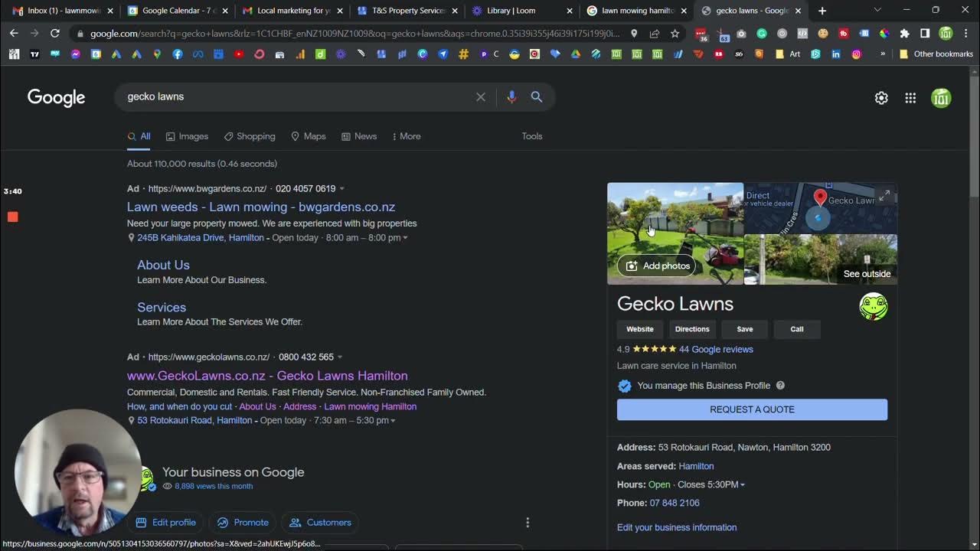
Task: Open About Us sitelink under bwgardens
Action: (163, 265)
